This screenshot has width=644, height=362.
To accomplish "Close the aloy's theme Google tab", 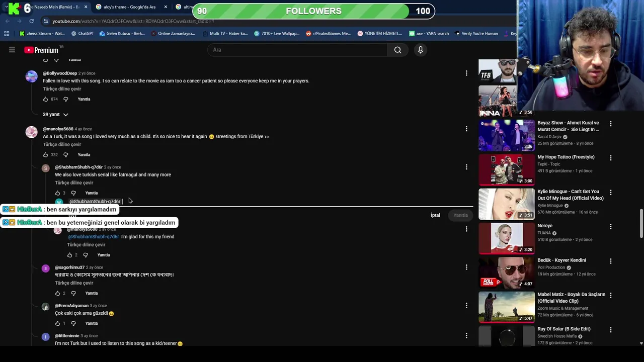I will tap(166, 7).
